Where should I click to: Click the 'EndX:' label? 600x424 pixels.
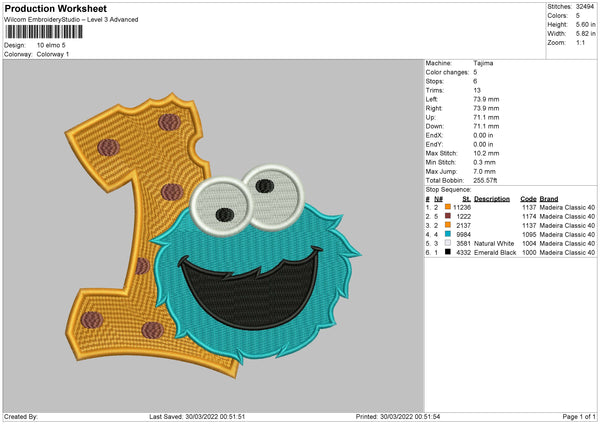click(434, 135)
